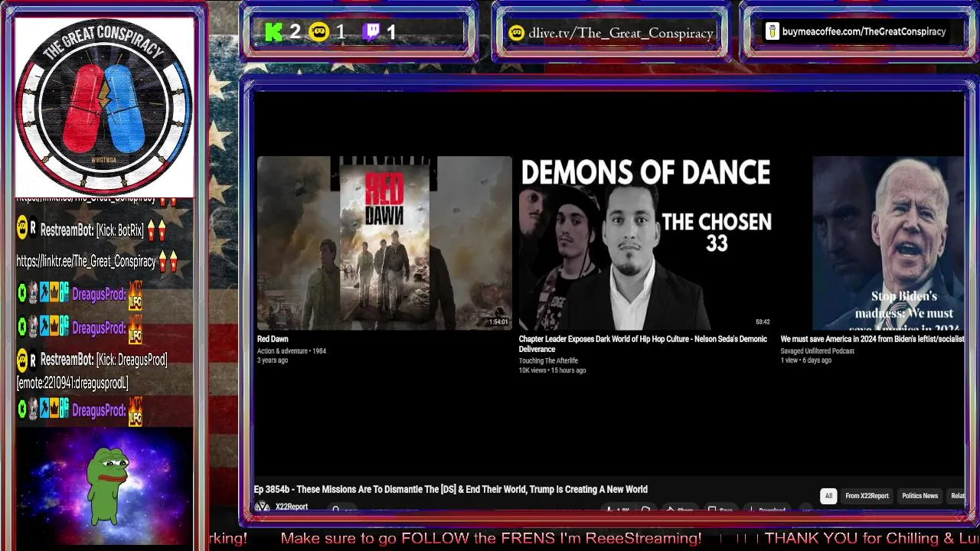Open Demons of Dance video thumbnail
Viewport: 980px width, 551px height.
tap(645, 243)
